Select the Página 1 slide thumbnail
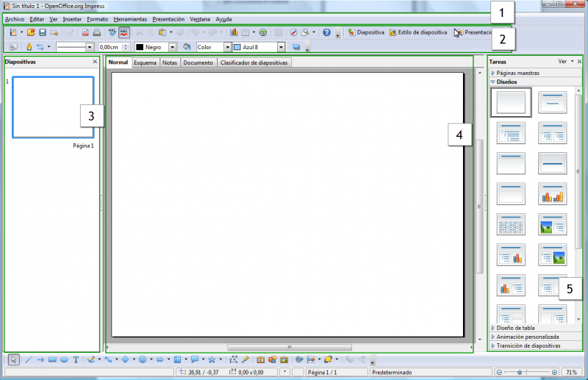Screen dimensions: 588x380 [x=53, y=107]
